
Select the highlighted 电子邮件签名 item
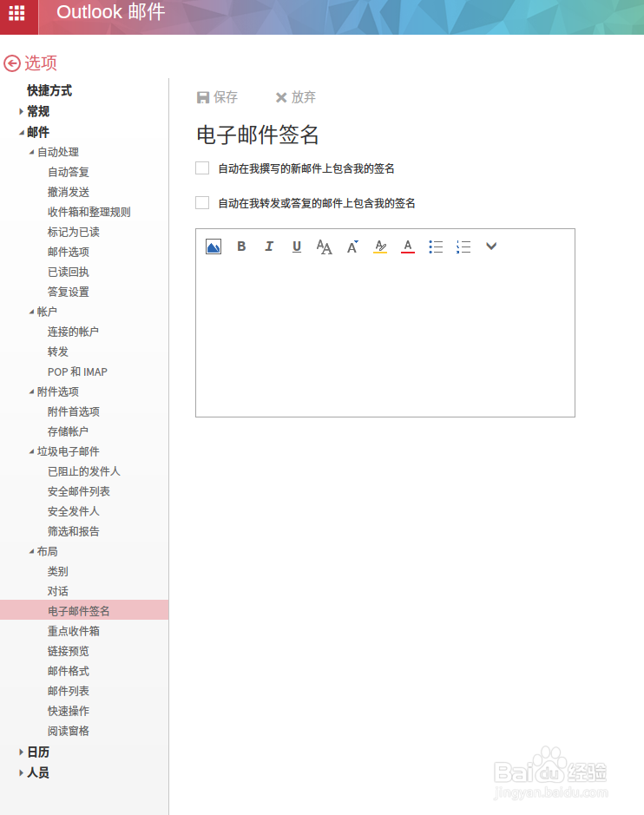pyautogui.click(x=84, y=610)
